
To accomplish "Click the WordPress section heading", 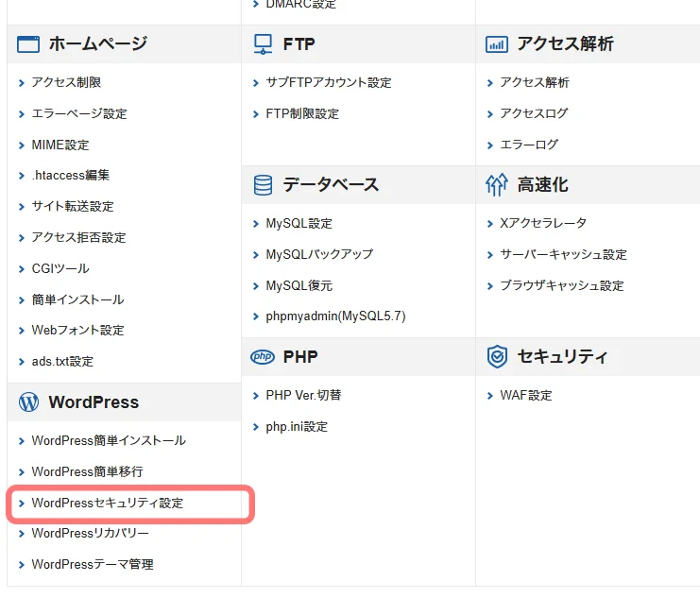I will [x=94, y=402].
